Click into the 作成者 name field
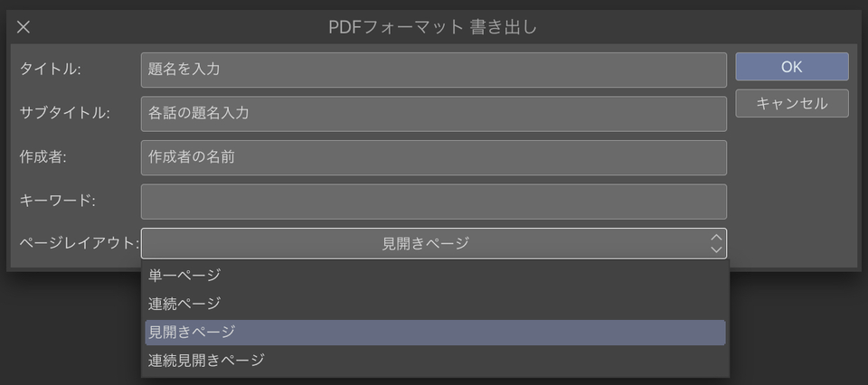Screen dimensions: 868x385 pyautogui.click(x=433, y=157)
